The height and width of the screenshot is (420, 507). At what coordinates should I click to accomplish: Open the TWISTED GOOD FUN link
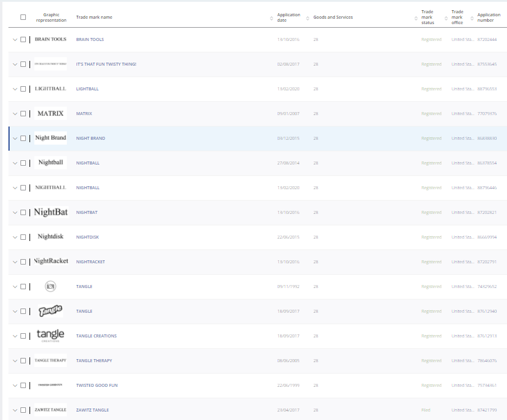pos(97,386)
